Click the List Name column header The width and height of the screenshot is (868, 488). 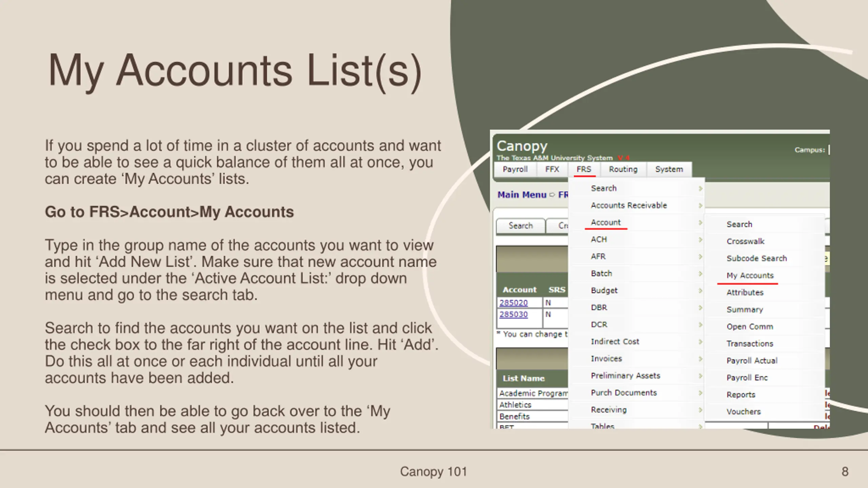(x=524, y=379)
